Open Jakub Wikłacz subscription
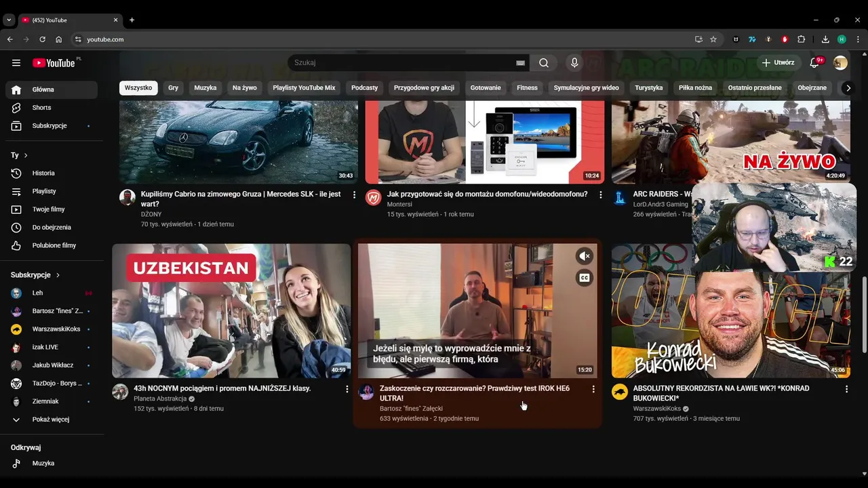Screen dimensions: 868x488 click(52, 365)
